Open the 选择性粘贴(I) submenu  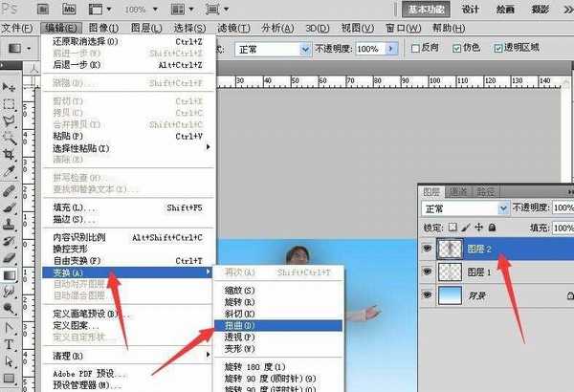click(128, 148)
